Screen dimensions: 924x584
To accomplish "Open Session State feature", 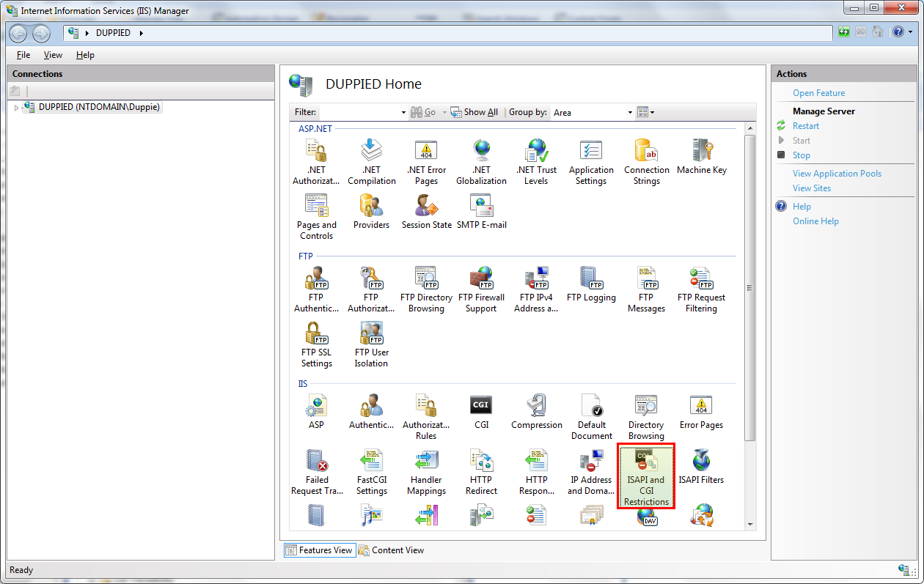I will click(x=426, y=212).
